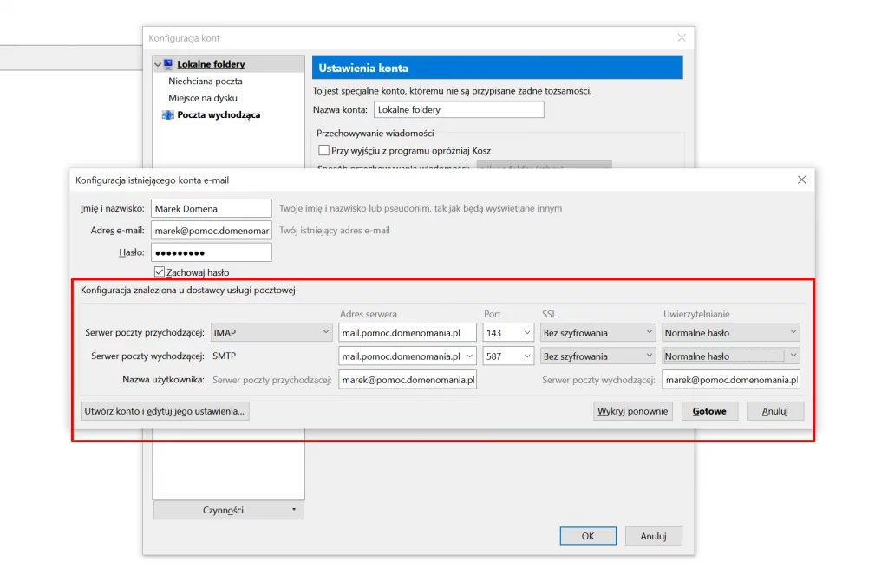Select Miejsce na dysku in sidebar

coord(203,98)
